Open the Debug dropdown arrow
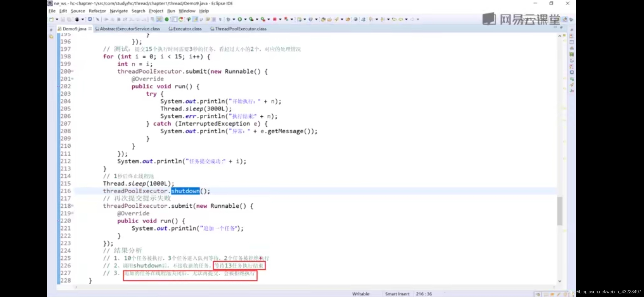This screenshot has height=297, width=644. click(234, 19)
